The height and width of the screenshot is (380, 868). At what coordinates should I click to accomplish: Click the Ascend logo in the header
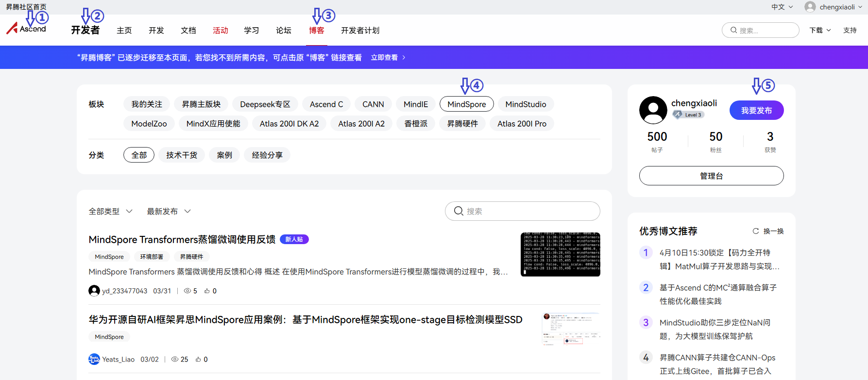pyautogui.click(x=26, y=29)
